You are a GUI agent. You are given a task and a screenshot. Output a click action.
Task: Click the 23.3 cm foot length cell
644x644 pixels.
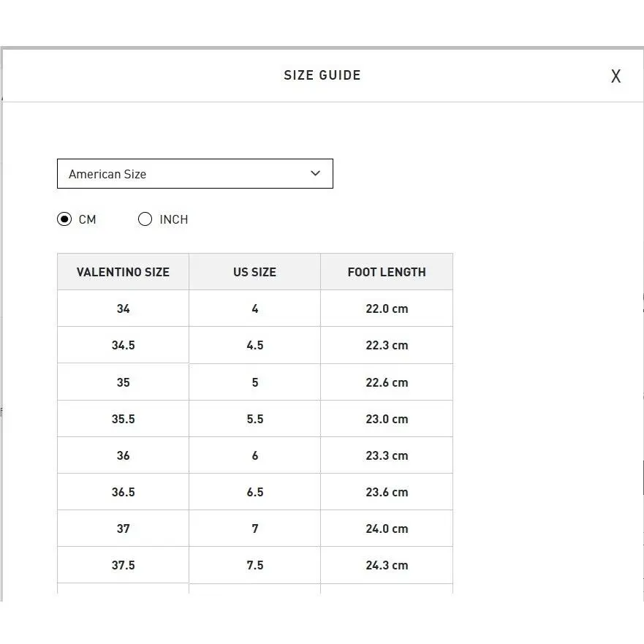click(x=387, y=455)
